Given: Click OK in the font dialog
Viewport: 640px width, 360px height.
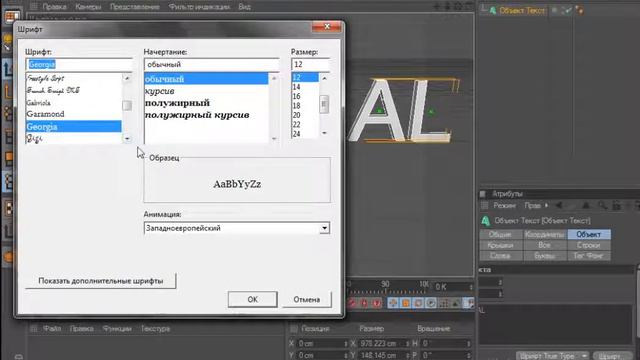Looking at the screenshot, I should click(253, 299).
